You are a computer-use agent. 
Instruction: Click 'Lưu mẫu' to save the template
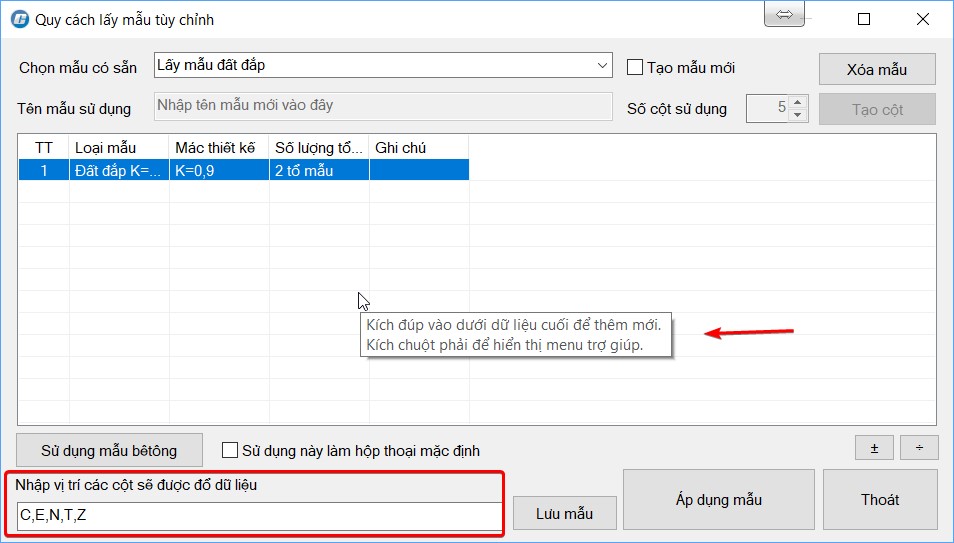point(564,513)
